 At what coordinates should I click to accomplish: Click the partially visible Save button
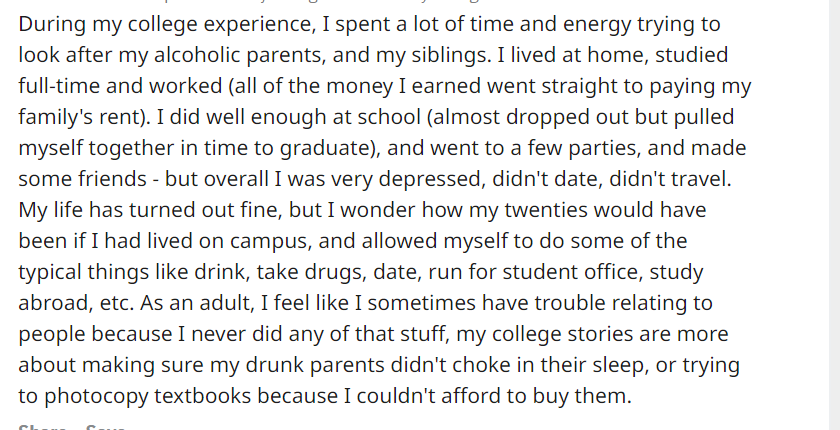tap(105, 427)
